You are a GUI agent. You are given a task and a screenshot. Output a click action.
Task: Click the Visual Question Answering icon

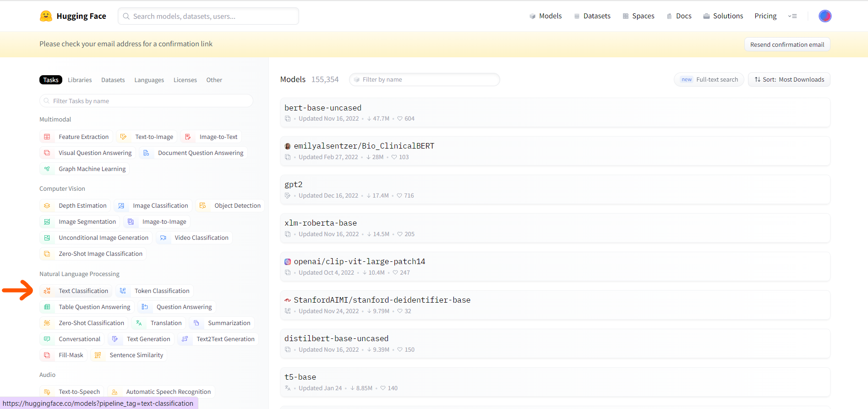click(47, 153)
